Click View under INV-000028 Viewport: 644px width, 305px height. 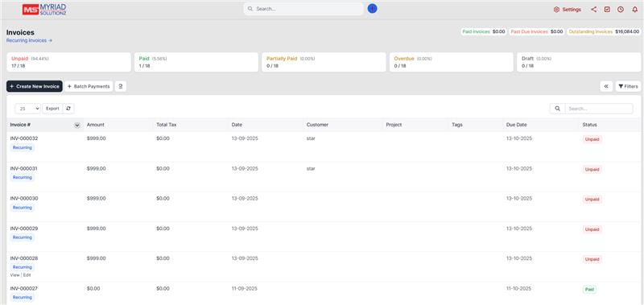[x=14, y=275]
